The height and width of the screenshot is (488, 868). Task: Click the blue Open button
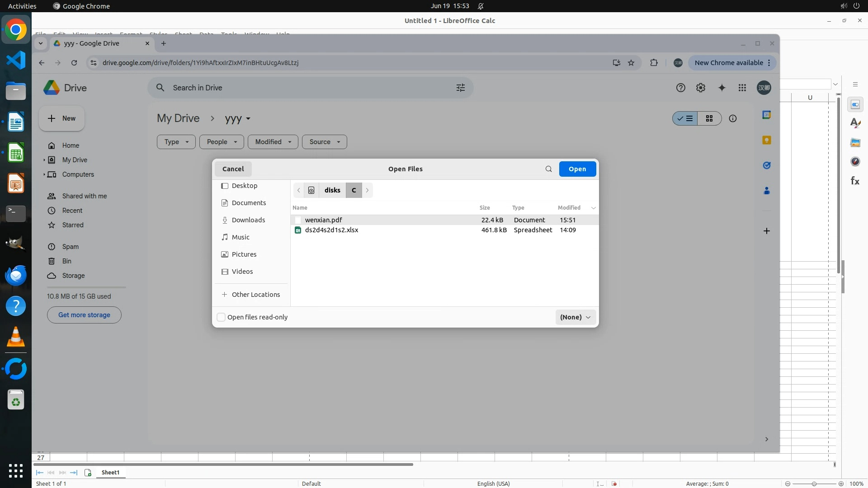tap(577, 169)
